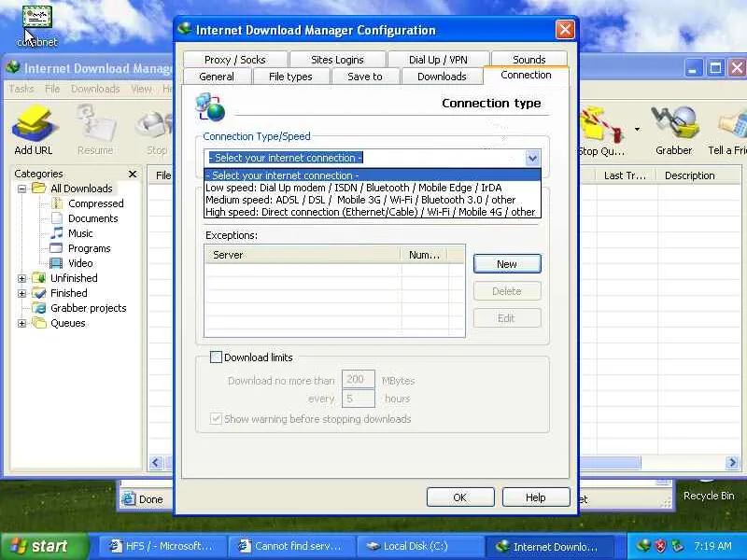
Task: Pick the highlighted Select your internet connection entry
Action: 372,175
